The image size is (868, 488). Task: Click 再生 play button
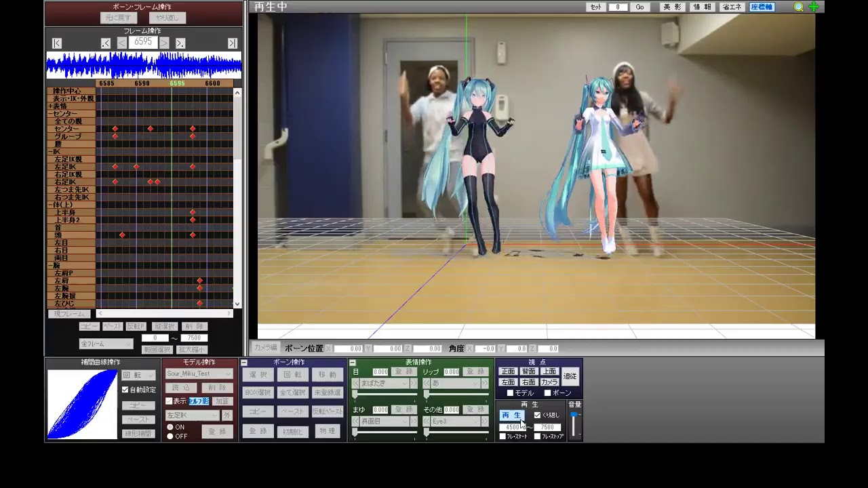click(x=512, y=415)
